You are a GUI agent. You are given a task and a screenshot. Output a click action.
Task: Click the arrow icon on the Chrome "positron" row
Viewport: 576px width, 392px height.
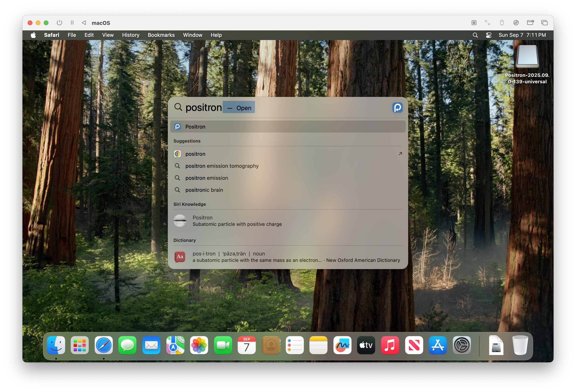(400, 154)
